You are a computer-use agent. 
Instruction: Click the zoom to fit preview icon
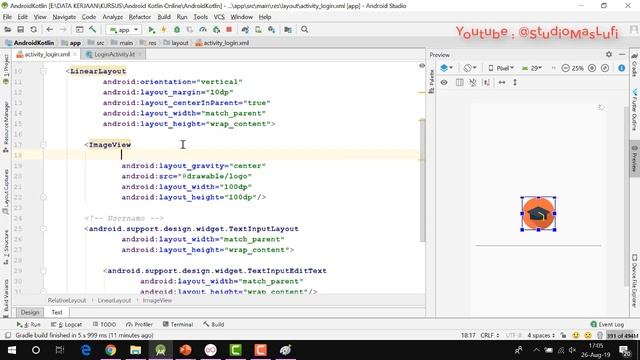[605, 68]
